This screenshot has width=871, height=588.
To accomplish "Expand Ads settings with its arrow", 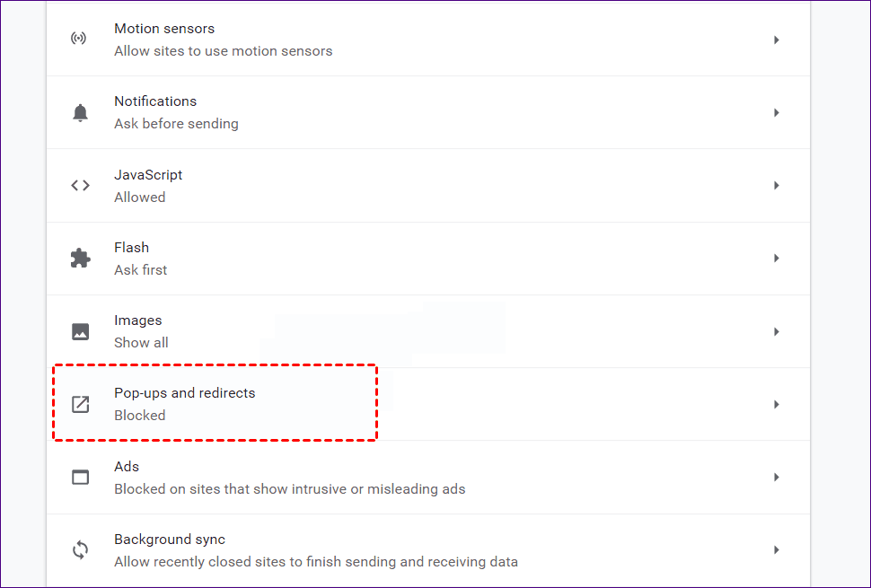I will click(x=776, y=478).
